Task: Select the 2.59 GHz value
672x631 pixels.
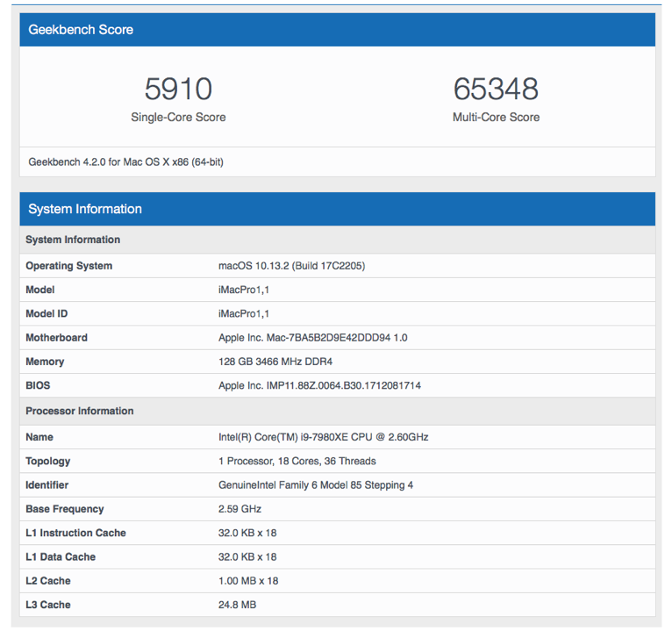Action: tap(240, 509)
